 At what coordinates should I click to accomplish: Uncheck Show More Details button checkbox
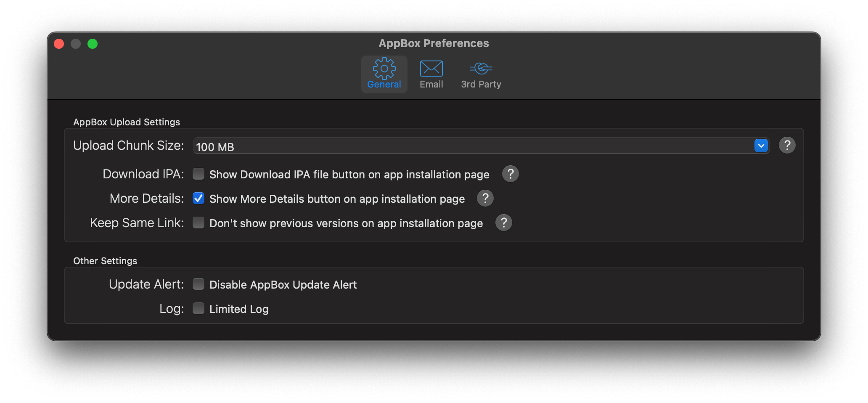(198, 198)
